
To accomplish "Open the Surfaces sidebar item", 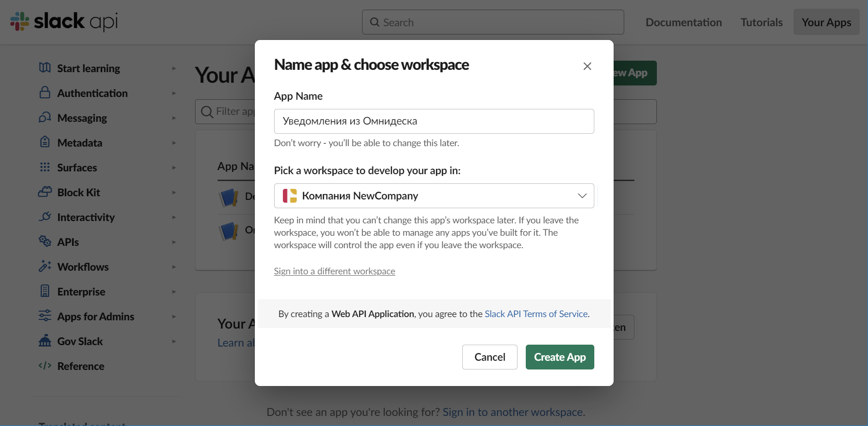I will 77,168.
